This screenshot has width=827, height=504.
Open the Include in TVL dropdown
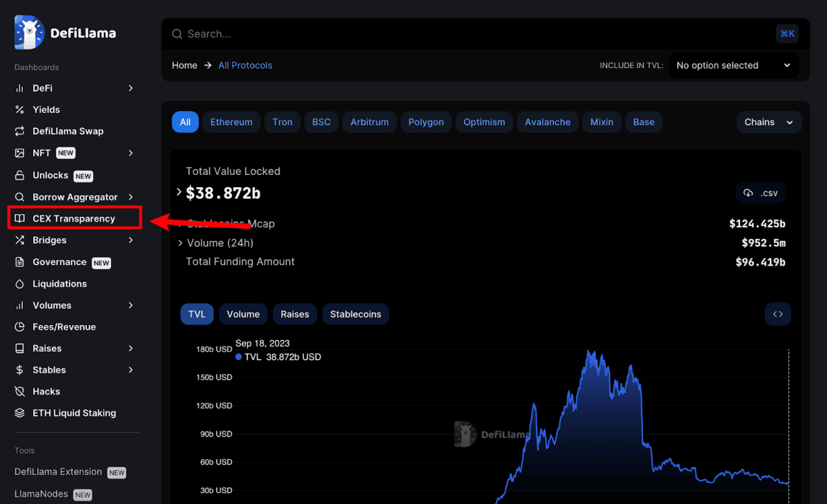(733, 65)
